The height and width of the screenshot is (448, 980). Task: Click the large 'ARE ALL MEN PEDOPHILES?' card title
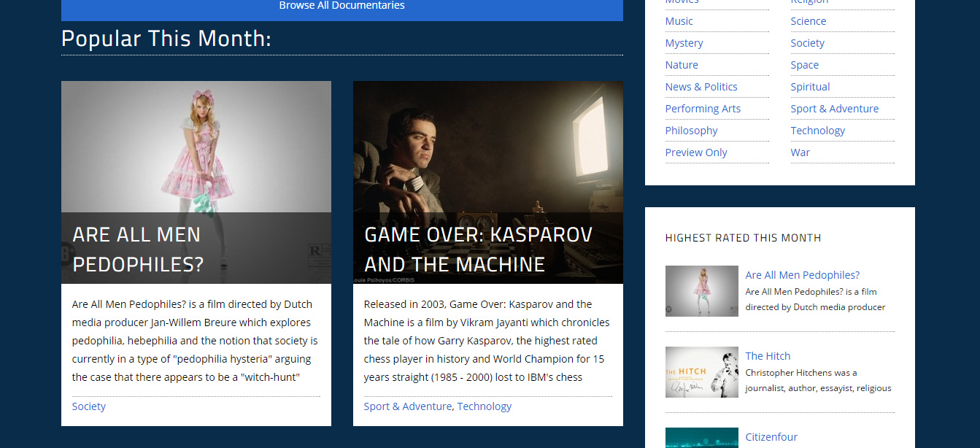coord(138,249)
